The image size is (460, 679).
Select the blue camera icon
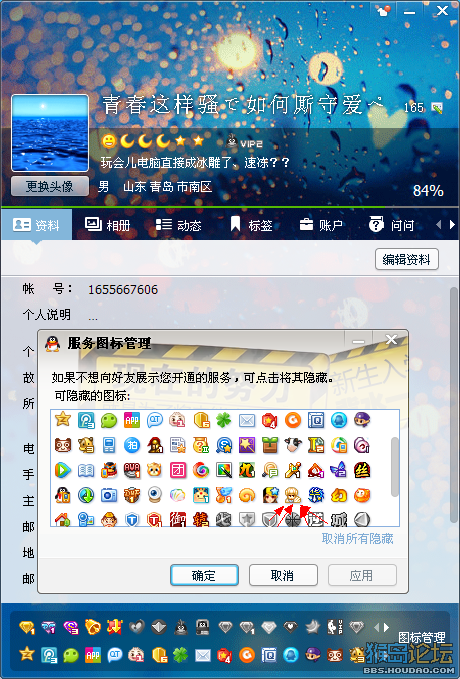(109, 495)
